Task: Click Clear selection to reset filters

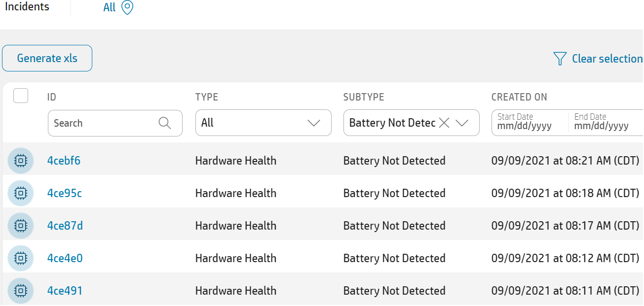Action: (606, 58)
